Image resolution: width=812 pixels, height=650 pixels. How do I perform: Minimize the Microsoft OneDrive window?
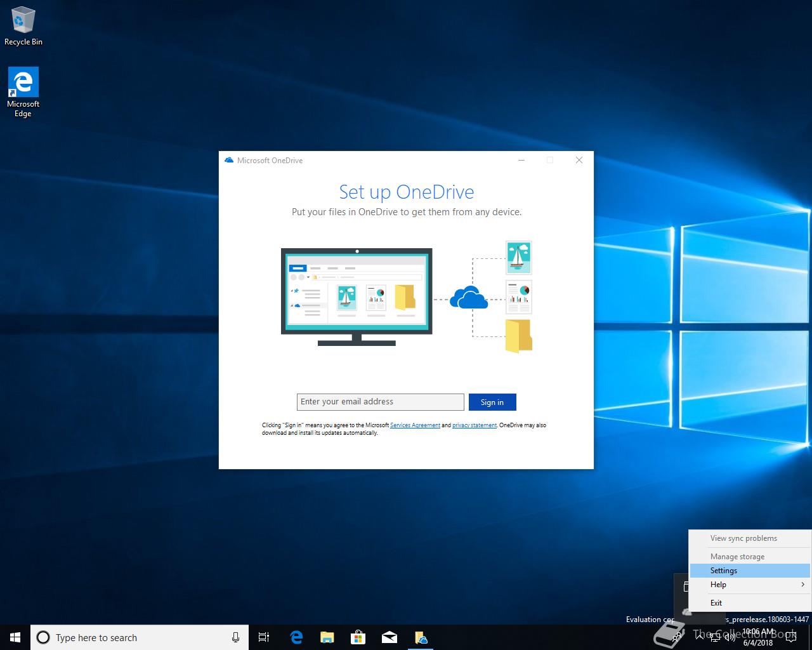tap(521, 160)
